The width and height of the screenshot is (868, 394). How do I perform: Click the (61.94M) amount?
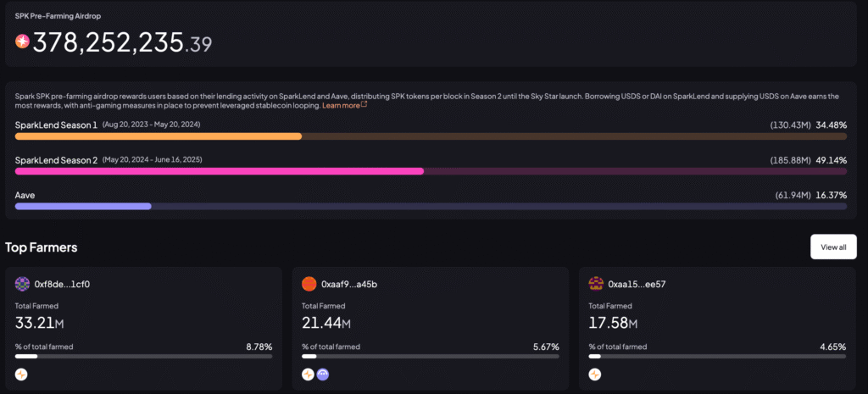click(x=793, y=196)
